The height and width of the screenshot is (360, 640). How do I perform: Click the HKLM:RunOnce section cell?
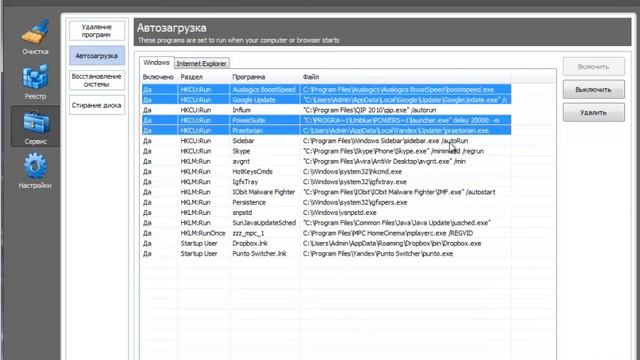click(203, 233)
